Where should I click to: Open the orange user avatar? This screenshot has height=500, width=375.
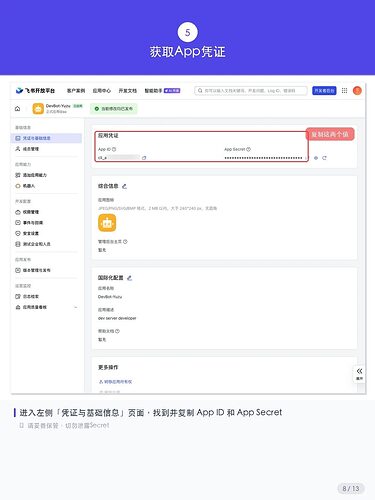(357, 91)
